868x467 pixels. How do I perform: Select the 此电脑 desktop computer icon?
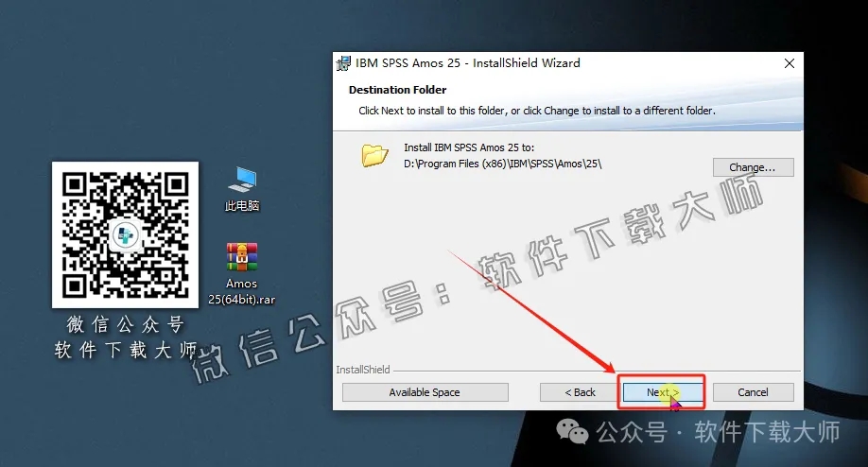242,179
